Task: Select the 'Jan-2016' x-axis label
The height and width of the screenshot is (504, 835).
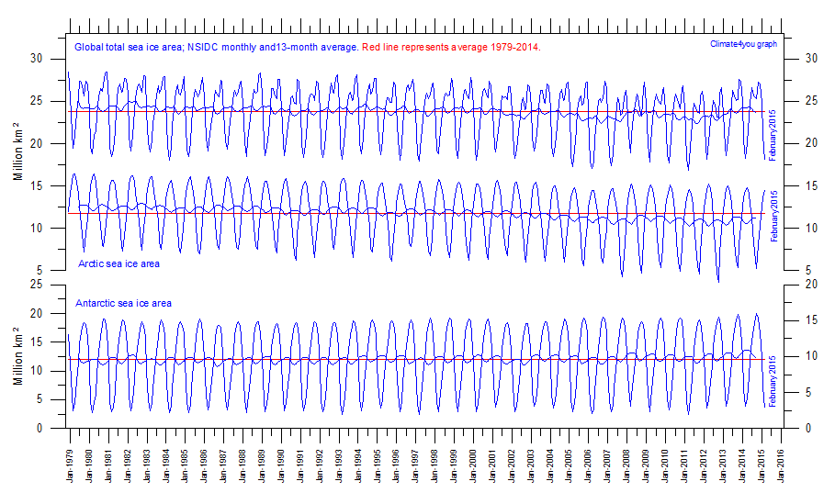Action: pos(780,466)
